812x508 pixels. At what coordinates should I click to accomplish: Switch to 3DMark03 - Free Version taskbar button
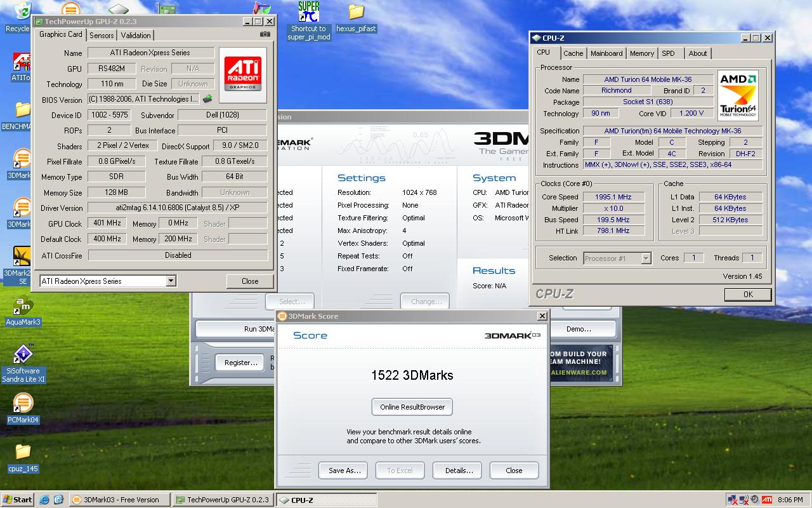pos(119,500)
